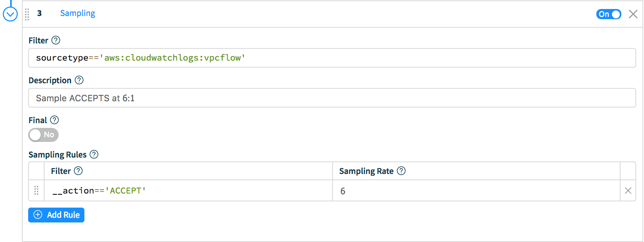Open the Final setting help tooltip
Screen dimensions: 644x242
coord(54,120)
